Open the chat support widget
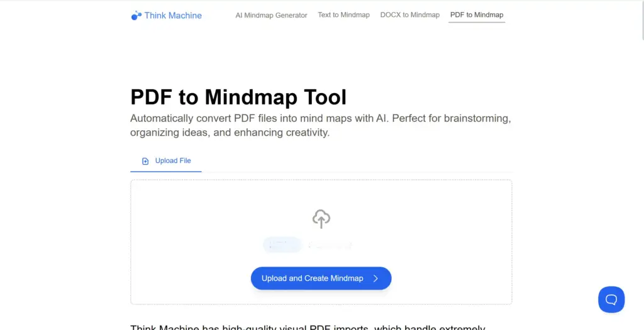The image size is (644, 330). [611, 299]
